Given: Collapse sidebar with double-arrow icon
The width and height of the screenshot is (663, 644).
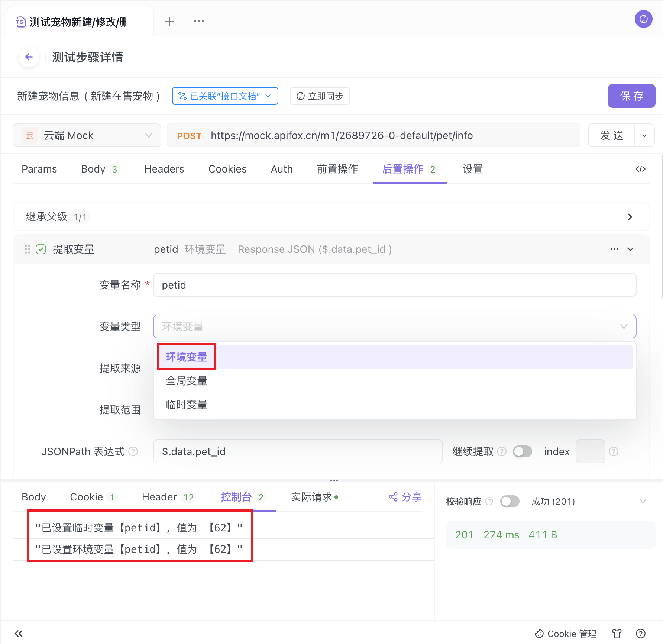Looking at the screenshot, I should [19, 633].
